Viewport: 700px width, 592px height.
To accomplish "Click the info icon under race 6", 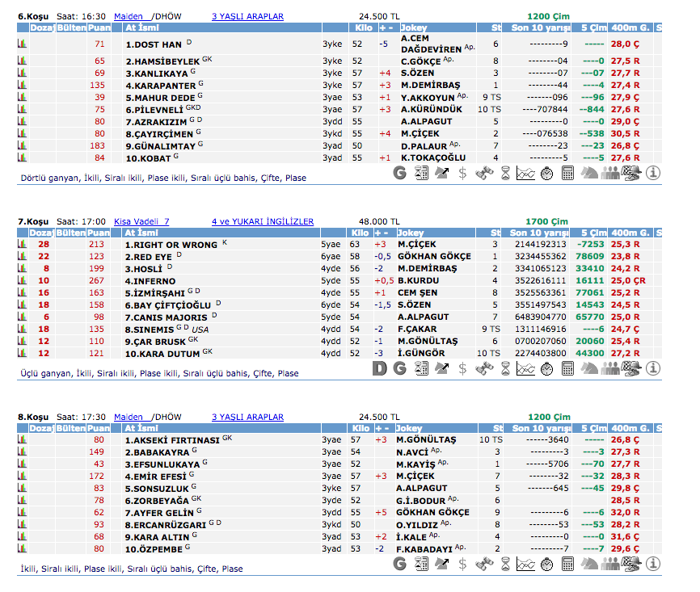I will (x=653, y=172).
